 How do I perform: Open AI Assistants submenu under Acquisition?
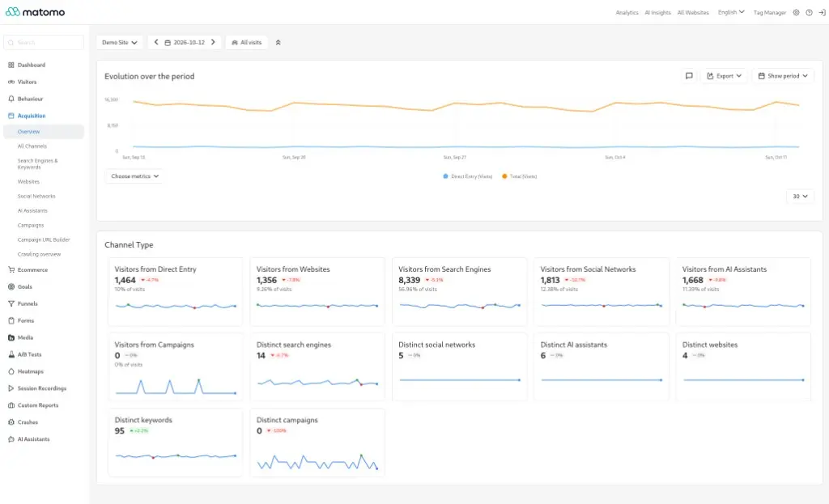(32, 211)
